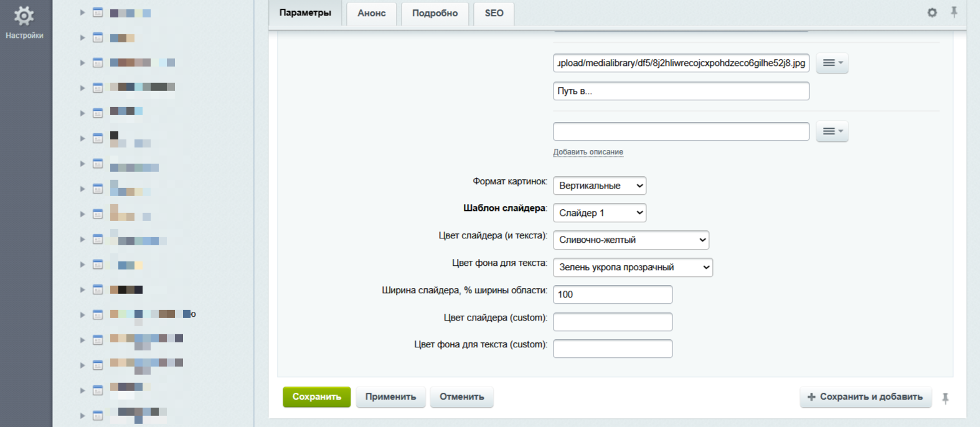The width and height of the screenshot is (980, 427).
Task: Open the Цвет слайдера (и текста) dropdown
Action: (x=630, y=240)
